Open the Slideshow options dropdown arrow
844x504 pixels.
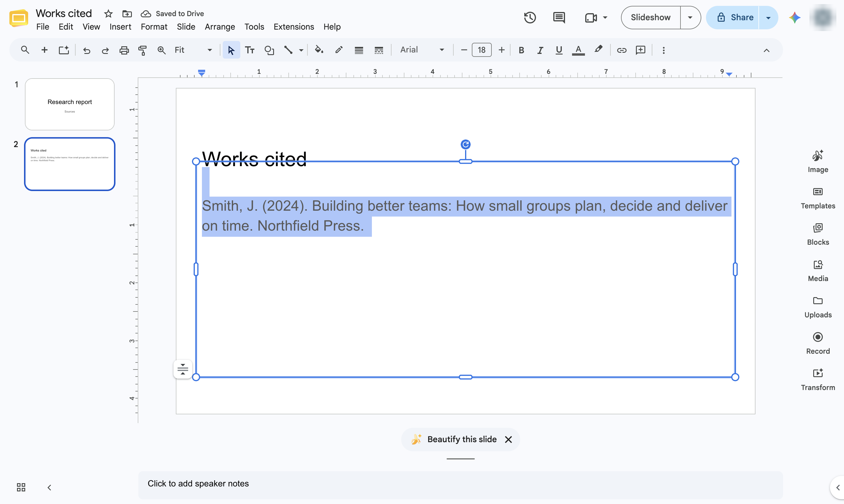690,17
